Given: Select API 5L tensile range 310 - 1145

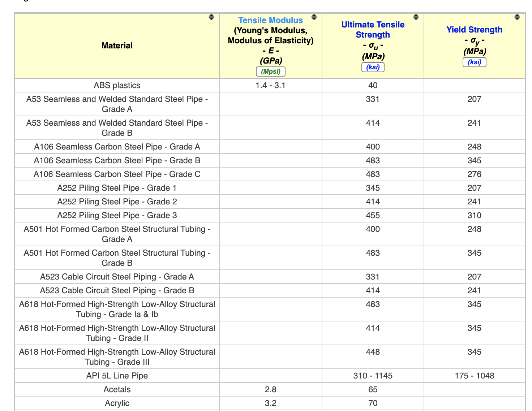Looking at the screenshot, I should [x=373, y=376].
